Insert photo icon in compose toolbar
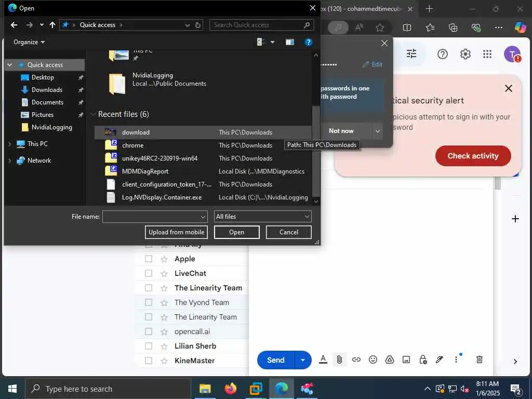 coord(406,360)
